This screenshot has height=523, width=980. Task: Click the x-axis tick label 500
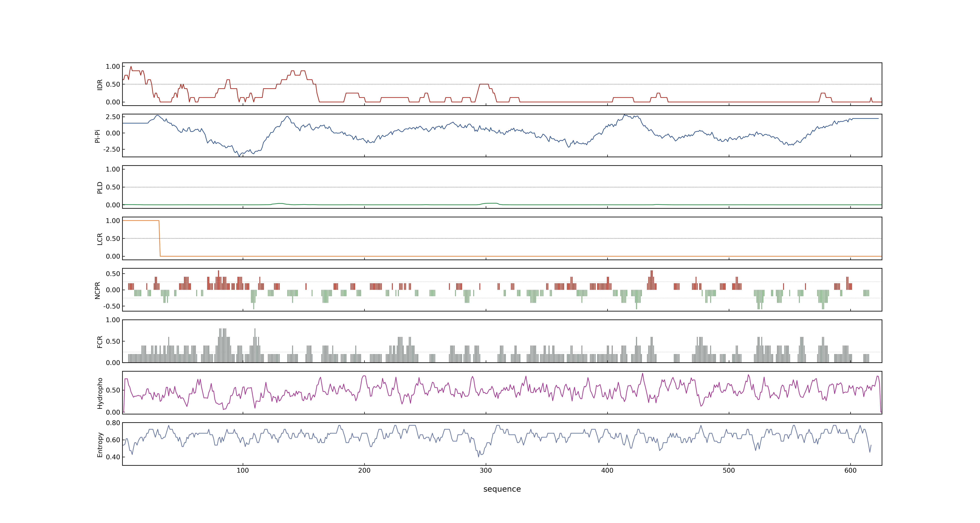(x=729, y=470)
